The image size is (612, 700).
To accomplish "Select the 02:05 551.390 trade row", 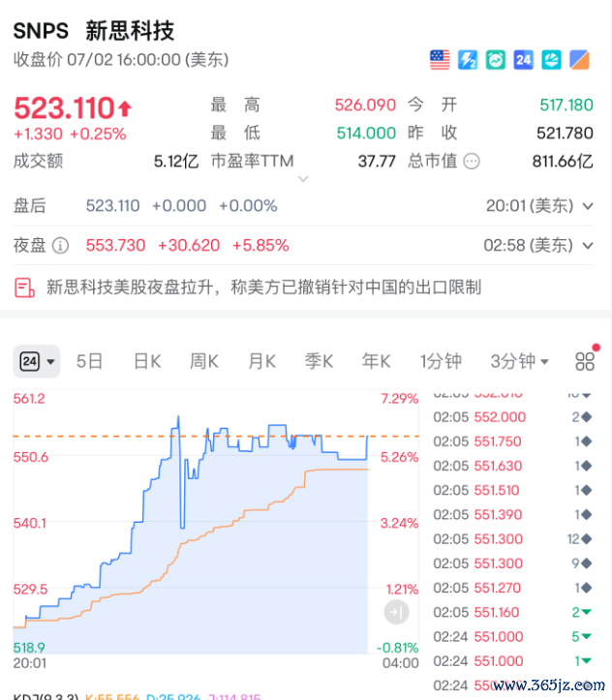I will coord(512,515).
